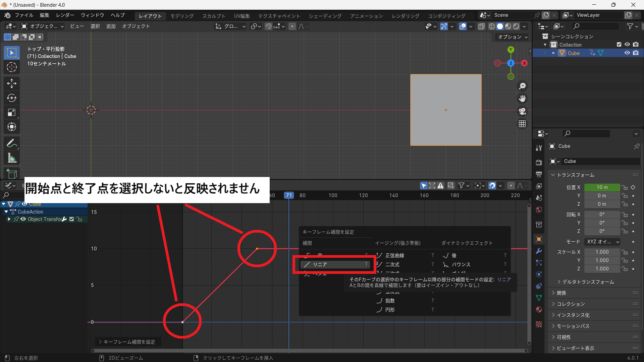The image size is (644, 362).
Task: Open the XYZ オイラー rotation mode dropdown
Action: (x=602, y=242)
